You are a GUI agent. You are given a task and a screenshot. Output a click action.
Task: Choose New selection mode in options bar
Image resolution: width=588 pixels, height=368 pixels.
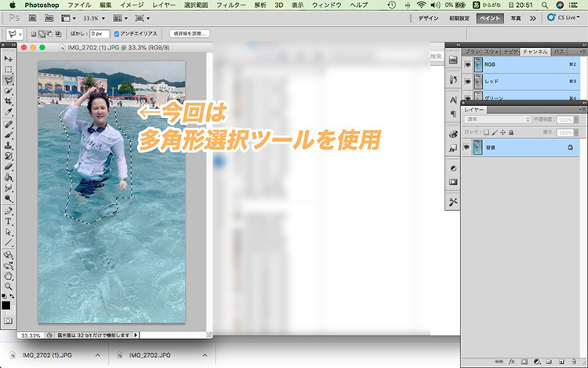[x=34, y=34]
